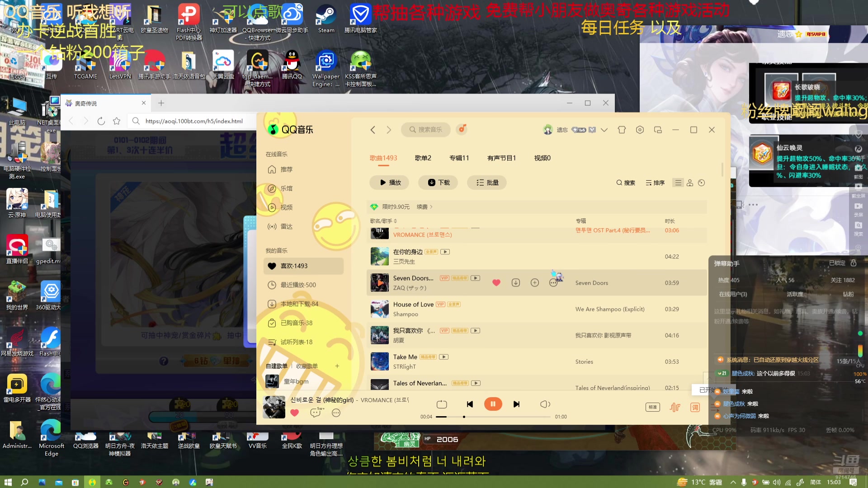Open the 排序 sort dropdown
This screenshot has width=868, height=488.
click(655, 183)
